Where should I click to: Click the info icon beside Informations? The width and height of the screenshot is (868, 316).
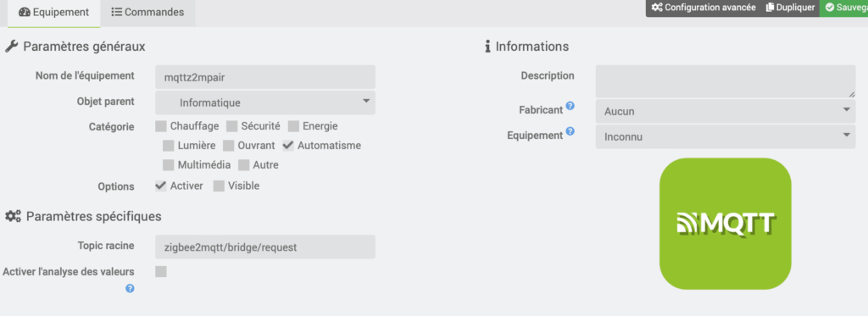tap(487, 47)
